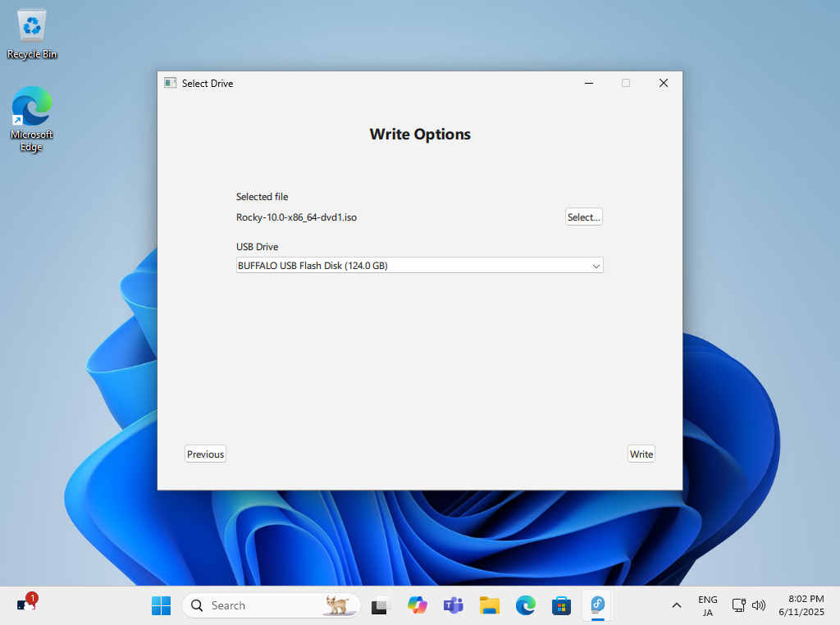Click the Rocky-10.0-x86_64-dvd1.iso filename text

296,217
